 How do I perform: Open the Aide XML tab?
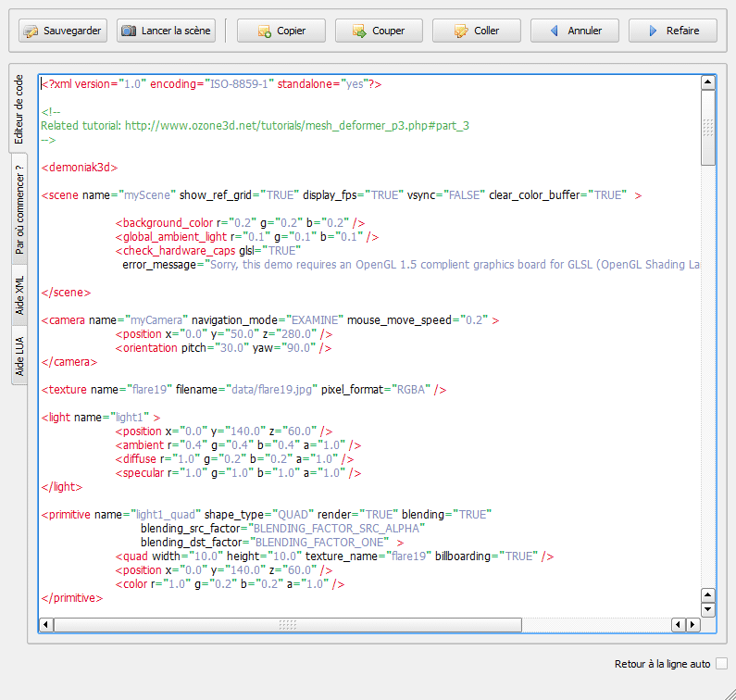(19, 294)
